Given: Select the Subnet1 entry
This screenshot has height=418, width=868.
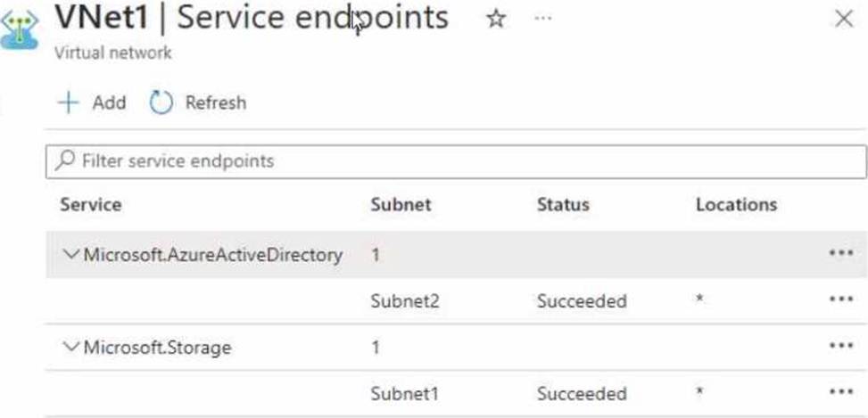Looking at the screenshot, I should click(x=405, y=393).
